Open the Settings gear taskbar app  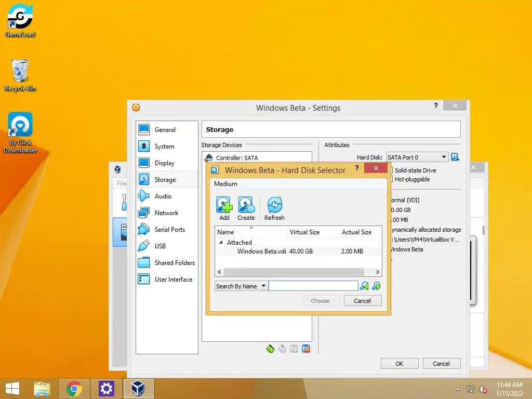[106, 389]
